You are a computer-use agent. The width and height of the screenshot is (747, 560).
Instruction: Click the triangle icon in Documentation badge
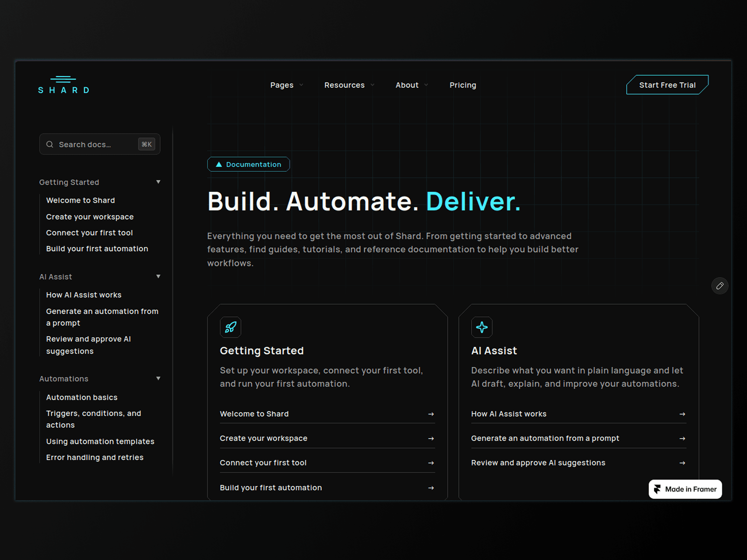[218, 164]
